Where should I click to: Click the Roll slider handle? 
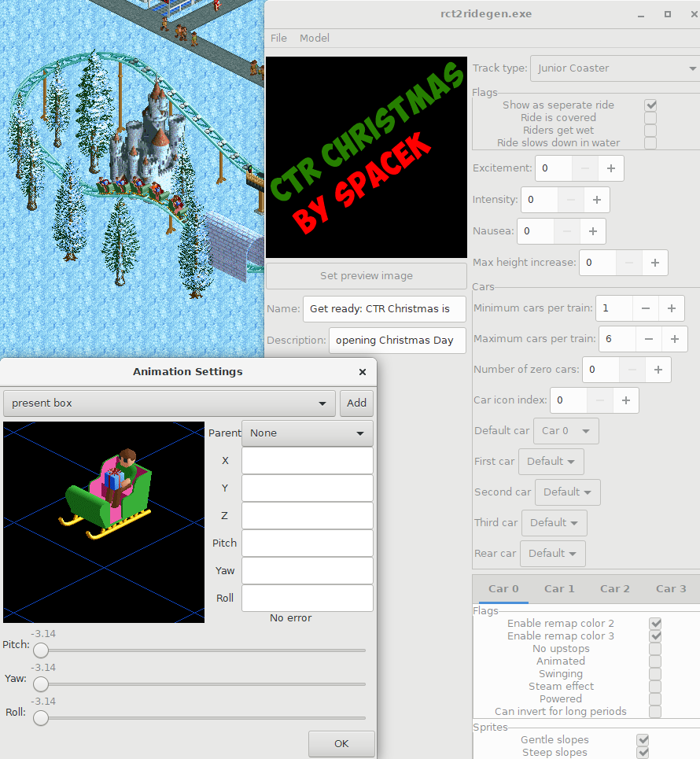pos(41,718)
